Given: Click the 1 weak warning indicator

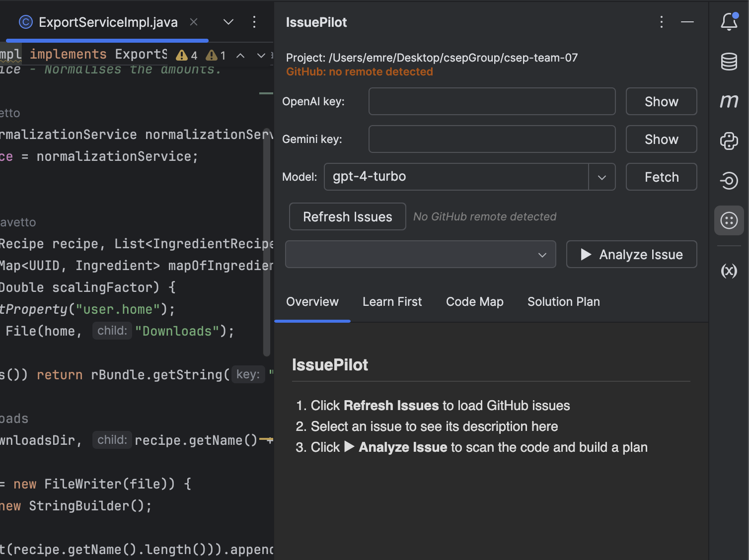Looking at the screenshot, I should [216, 55].
